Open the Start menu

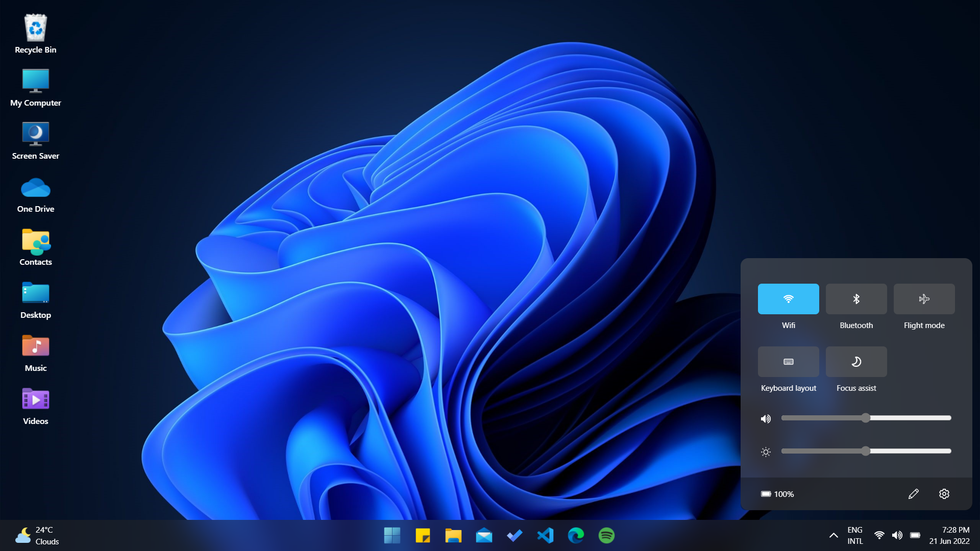point(392,536)
